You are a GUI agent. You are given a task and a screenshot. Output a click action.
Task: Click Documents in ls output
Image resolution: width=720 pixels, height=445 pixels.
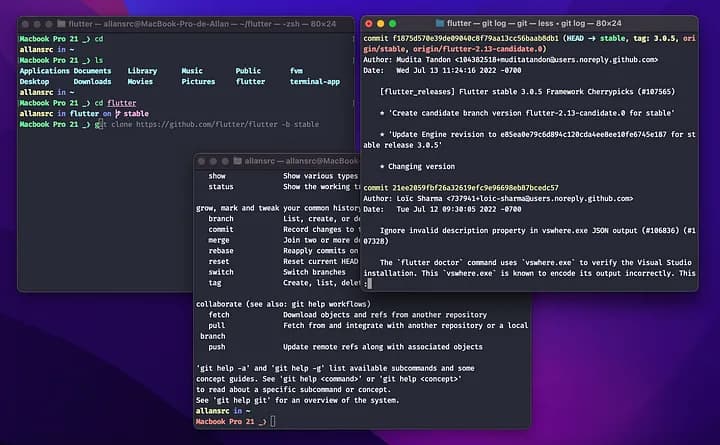click(92, 71)
